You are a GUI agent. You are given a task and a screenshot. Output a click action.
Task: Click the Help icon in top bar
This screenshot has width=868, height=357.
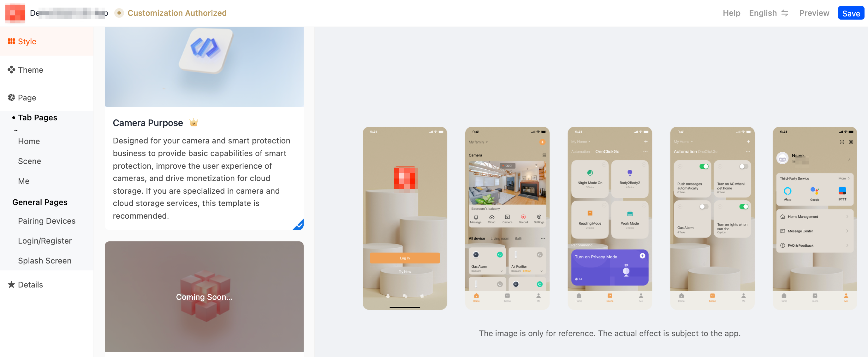coord(731,13)
